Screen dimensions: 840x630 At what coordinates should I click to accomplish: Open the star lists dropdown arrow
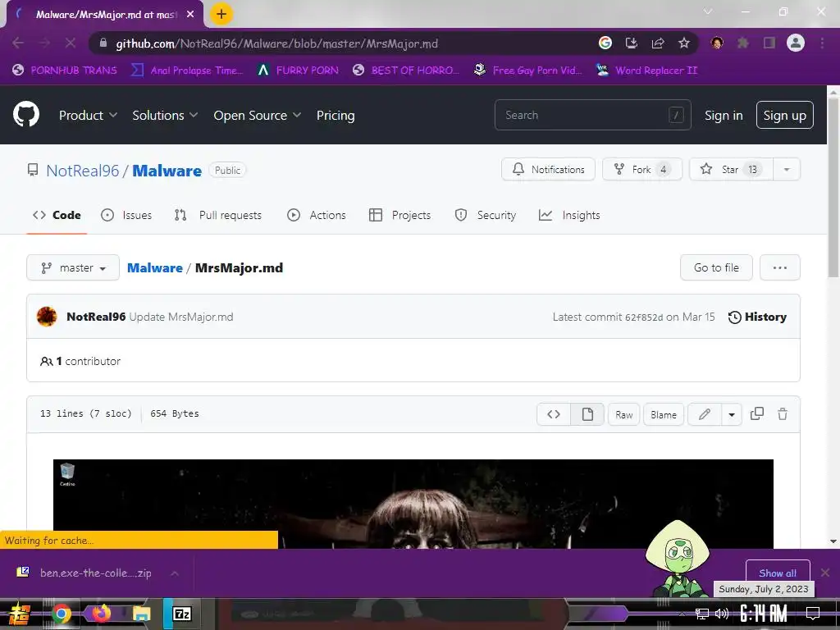787,169
